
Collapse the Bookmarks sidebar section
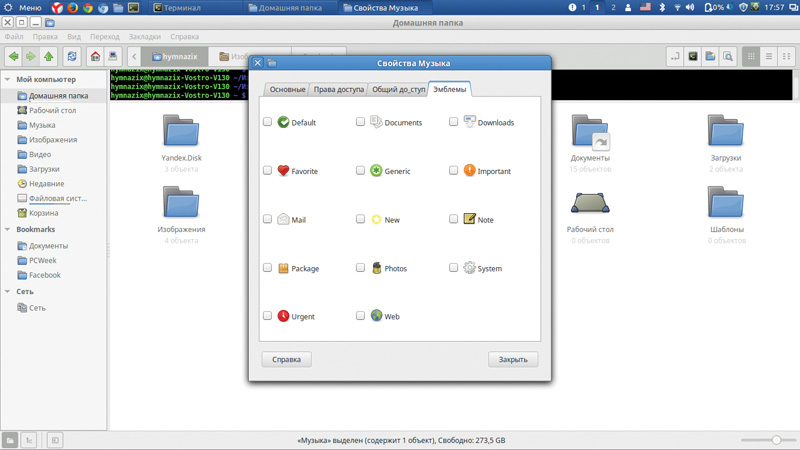pyautogui.click(x=8, y=229)
